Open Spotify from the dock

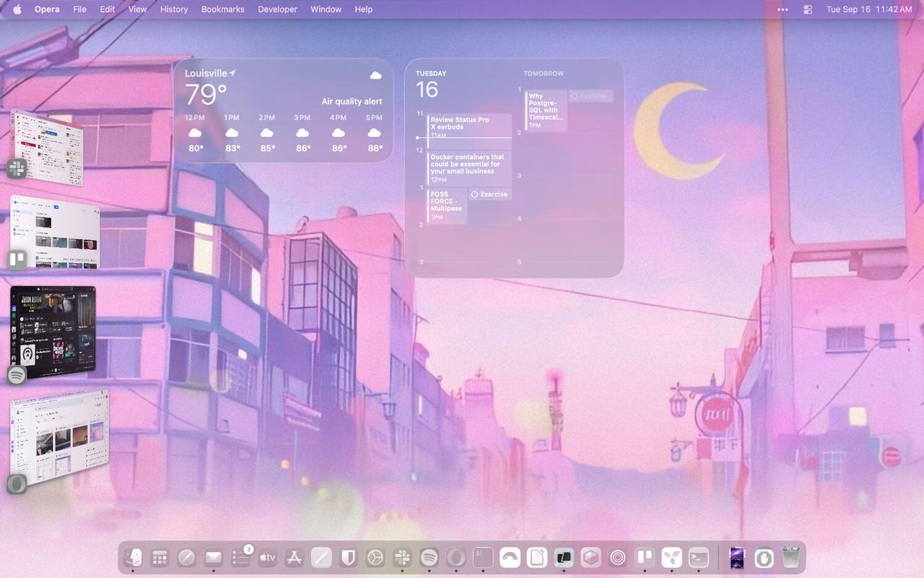pos(429,557)
